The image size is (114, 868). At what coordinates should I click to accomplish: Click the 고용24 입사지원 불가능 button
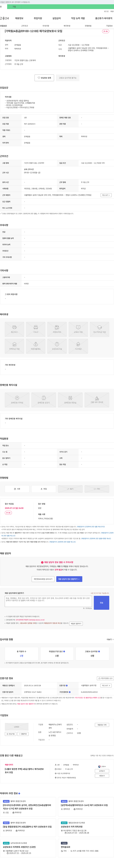click(x=68, y=78)
